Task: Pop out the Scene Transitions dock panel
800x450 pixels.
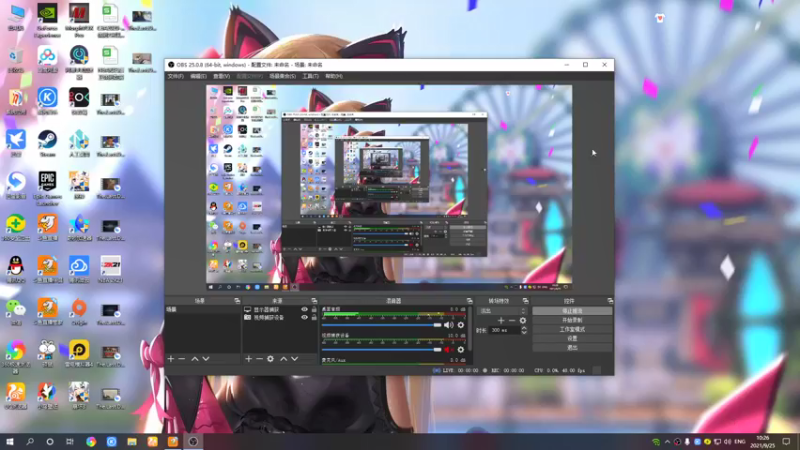Action: 525,301
